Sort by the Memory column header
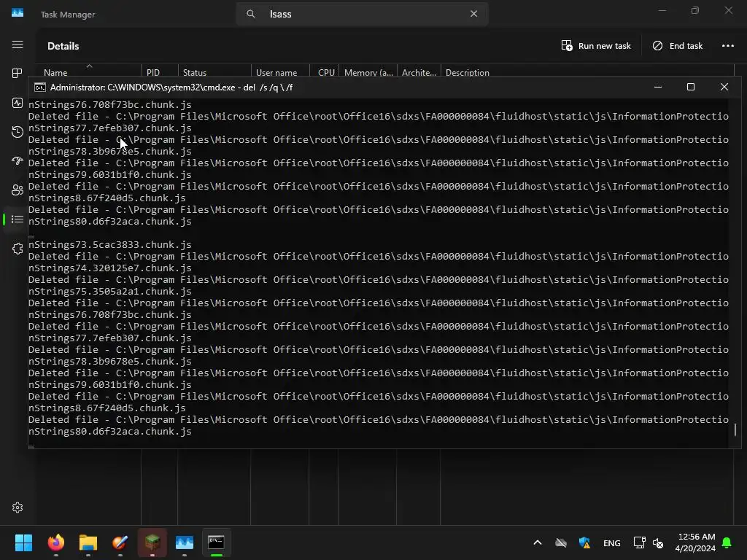 click(368, 72)
